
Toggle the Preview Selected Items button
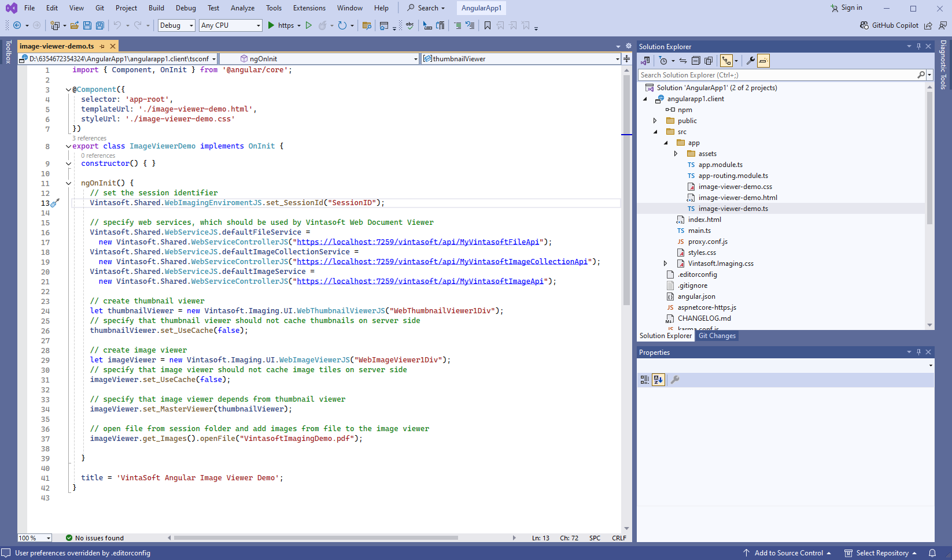pyautogui.click(x=763, y=61)
